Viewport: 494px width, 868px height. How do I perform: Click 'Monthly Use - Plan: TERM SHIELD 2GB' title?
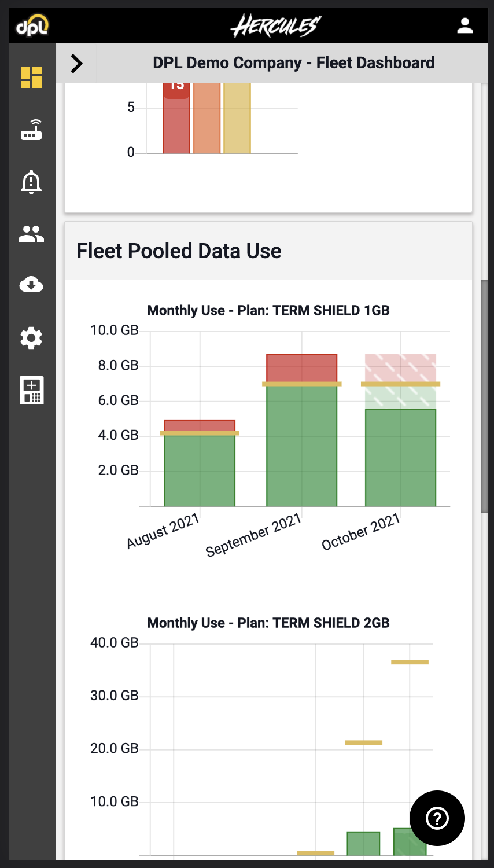(268, 623)
